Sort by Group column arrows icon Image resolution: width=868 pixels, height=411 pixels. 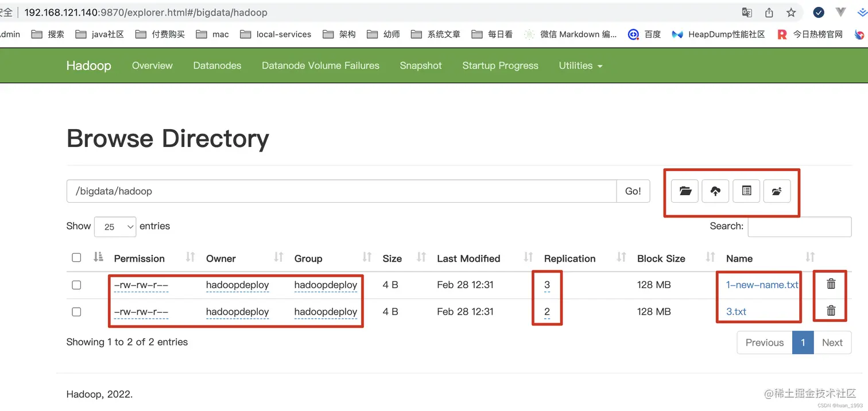[367, 257]
